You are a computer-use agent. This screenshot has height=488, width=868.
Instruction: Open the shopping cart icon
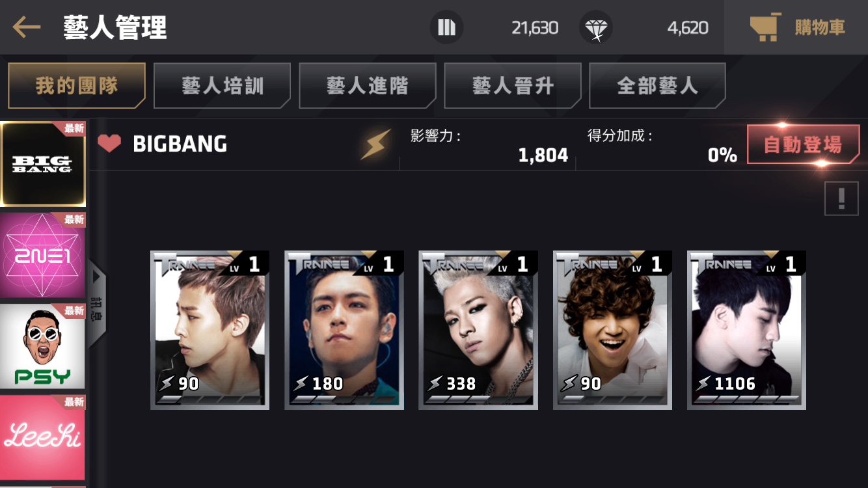point(765,28)
